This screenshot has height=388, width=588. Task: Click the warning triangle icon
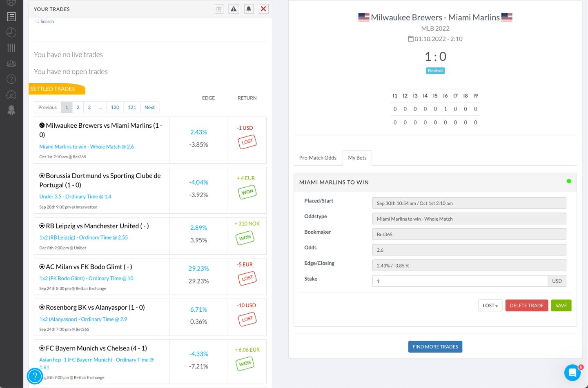pyautogui.click(x=234, y=9)
